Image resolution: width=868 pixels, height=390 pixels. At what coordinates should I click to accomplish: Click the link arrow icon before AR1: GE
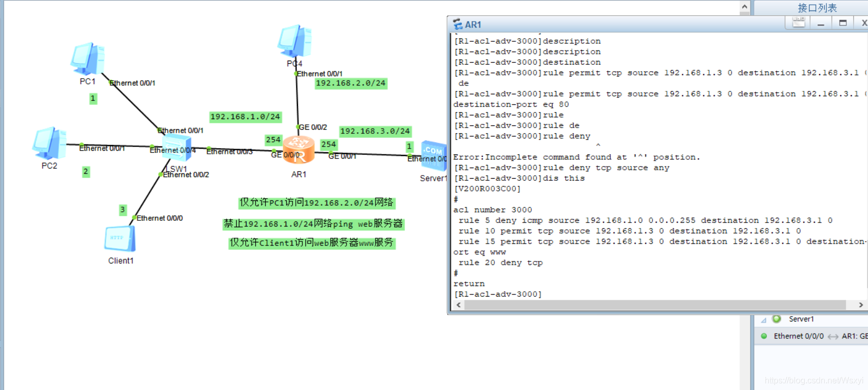tap(833, 336)
